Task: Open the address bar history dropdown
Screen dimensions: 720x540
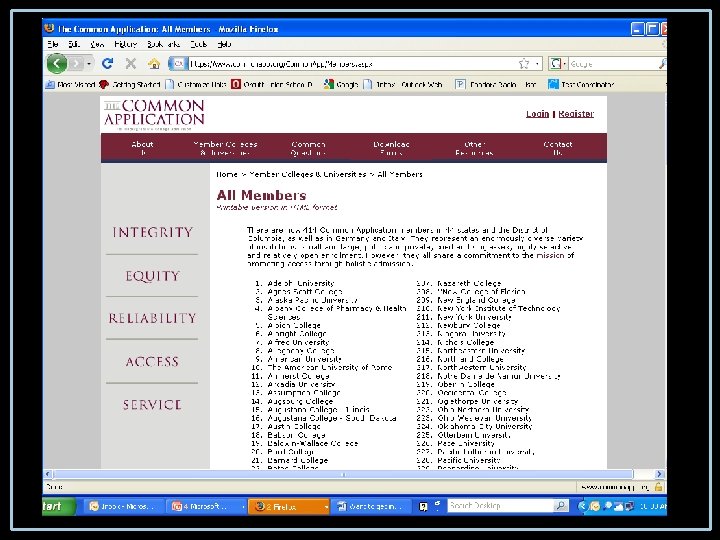Action: click(x=537, y=64)
